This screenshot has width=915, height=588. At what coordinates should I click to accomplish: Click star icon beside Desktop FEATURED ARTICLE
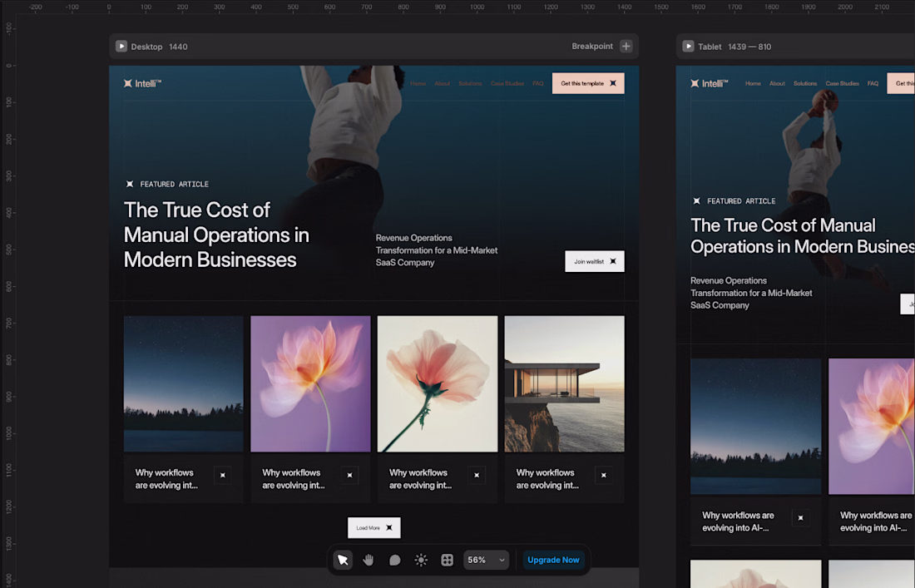point(130,185)
